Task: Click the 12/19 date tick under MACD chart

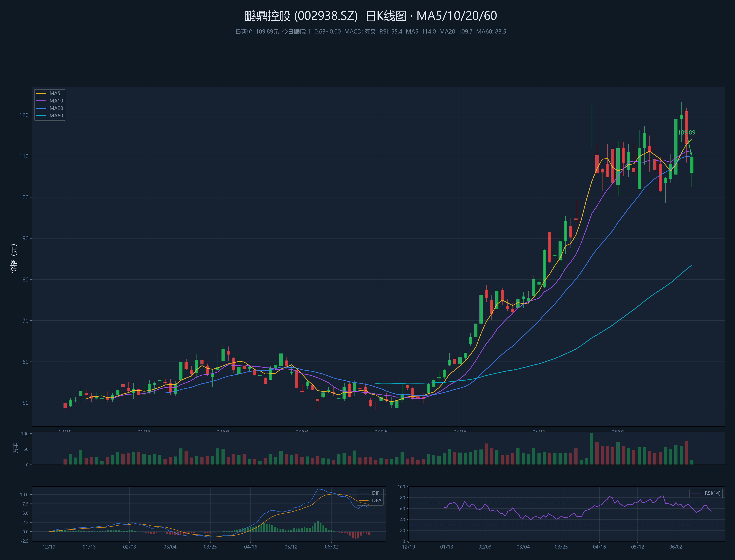Action: pos(49,547)
